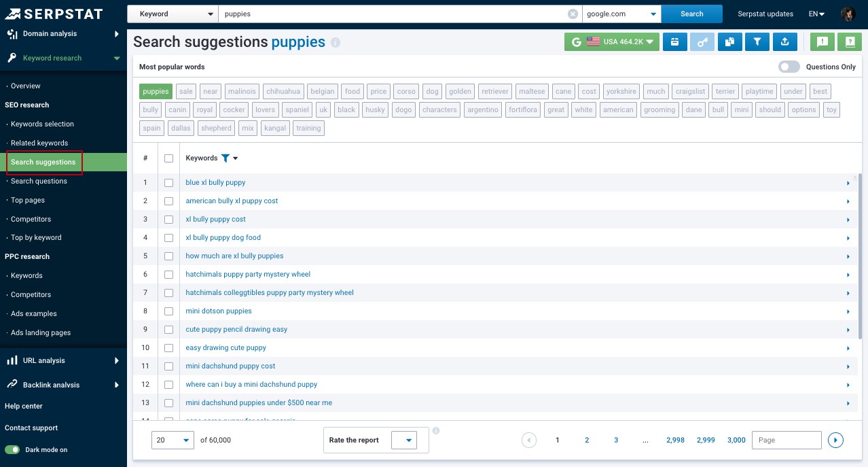This screenshot has height=467, width=868.
Task: Click the Domain analysis chart icon
Action: pyautogui.click(x=12, y=34)
